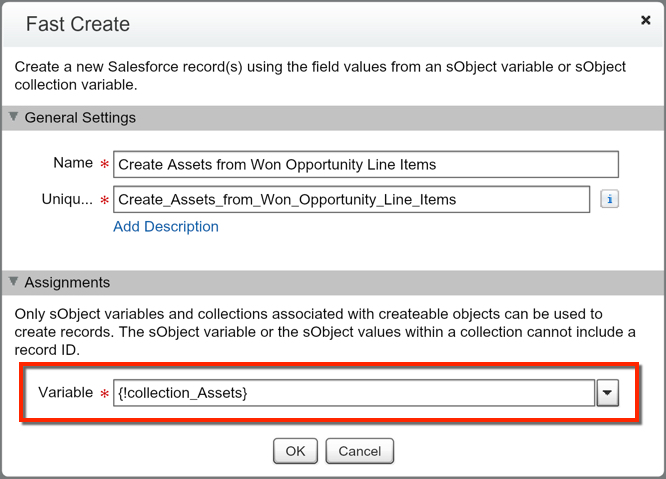Collapse Assignments using its triangle arrow
The width and height of the screenshot is (666, 479).
pos(13,282)
